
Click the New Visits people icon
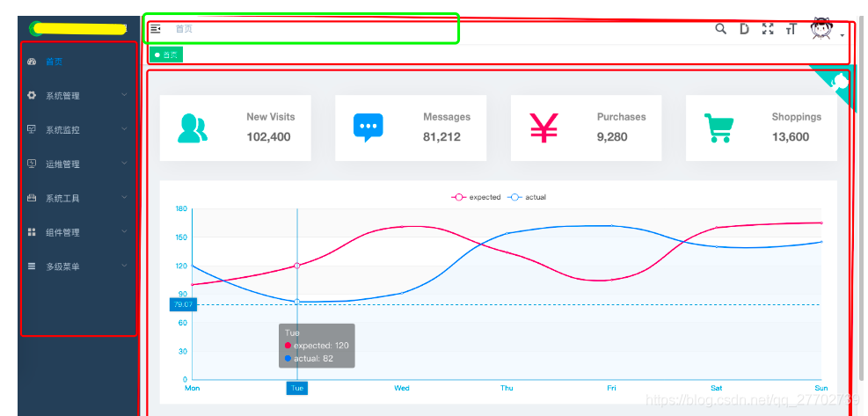pyautogui.click(x=193, y=128)
